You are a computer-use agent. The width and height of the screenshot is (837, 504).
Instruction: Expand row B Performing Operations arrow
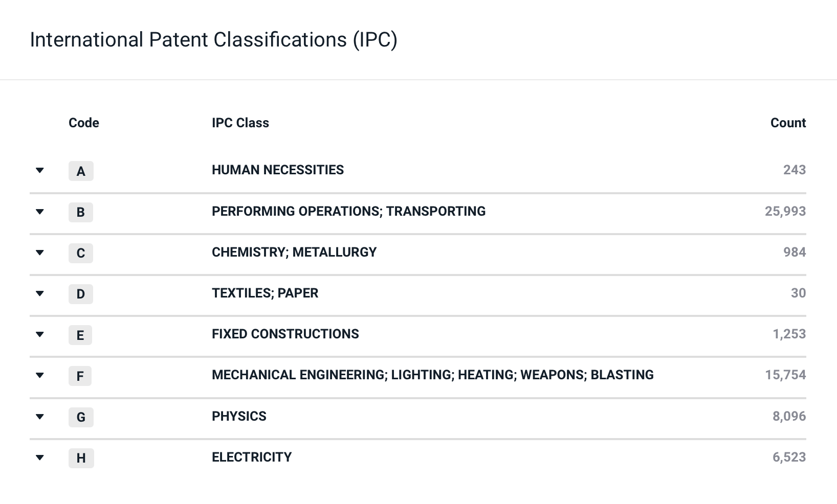click(40, 212)
